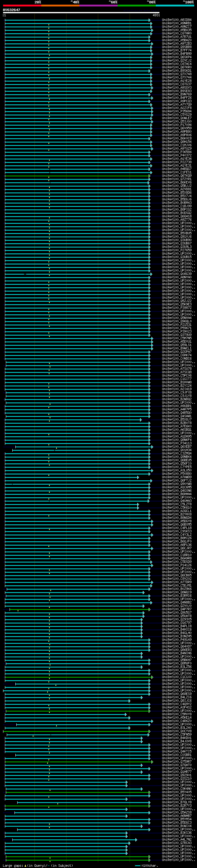Image resolution: width=197 pixels, height=868 pixels.
Task: Click the purple ~60% identity legend segment
Action: [x=99, y=6]
